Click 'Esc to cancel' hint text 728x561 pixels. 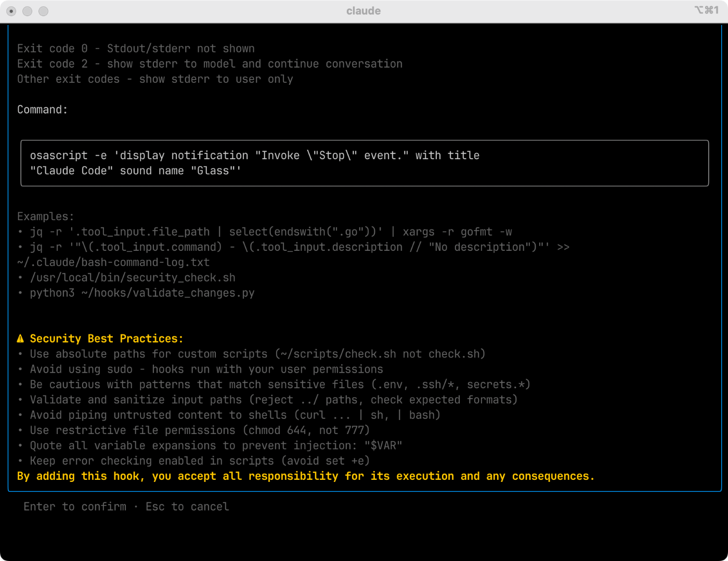pyautogui.click(x=187, y=507)
